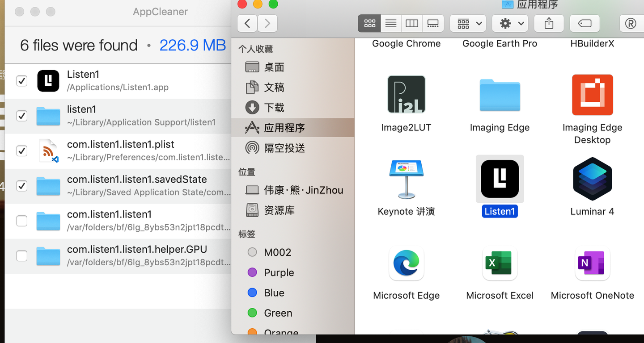This screenshot has width=644, height=343.
Task: Uncheck the com.listen1.listen1.plist checkbox
Action: pyautogui.click(x=21, y=151)
